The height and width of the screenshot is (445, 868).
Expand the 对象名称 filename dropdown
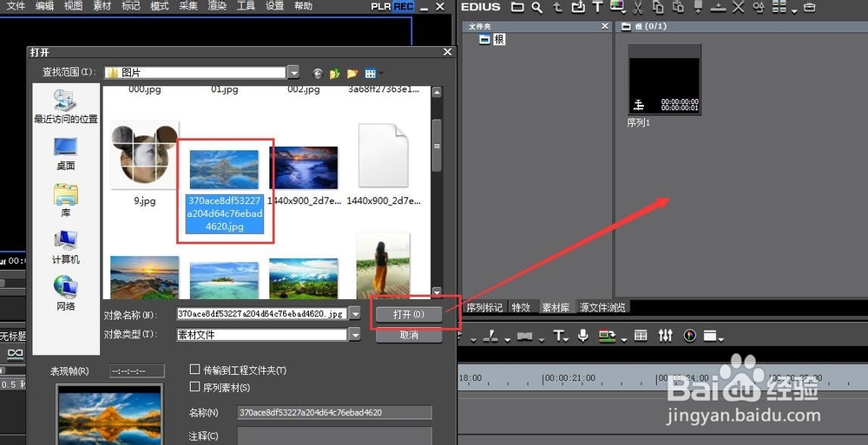355,314
